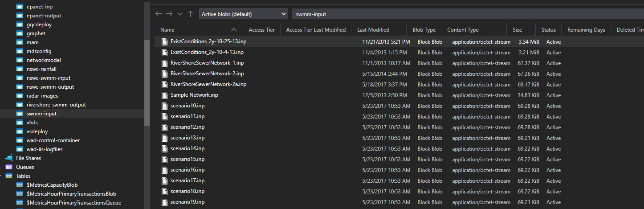This screenshot has width=644, height=209.
Task: Click the Queues node icon
Action: (9, 167)
